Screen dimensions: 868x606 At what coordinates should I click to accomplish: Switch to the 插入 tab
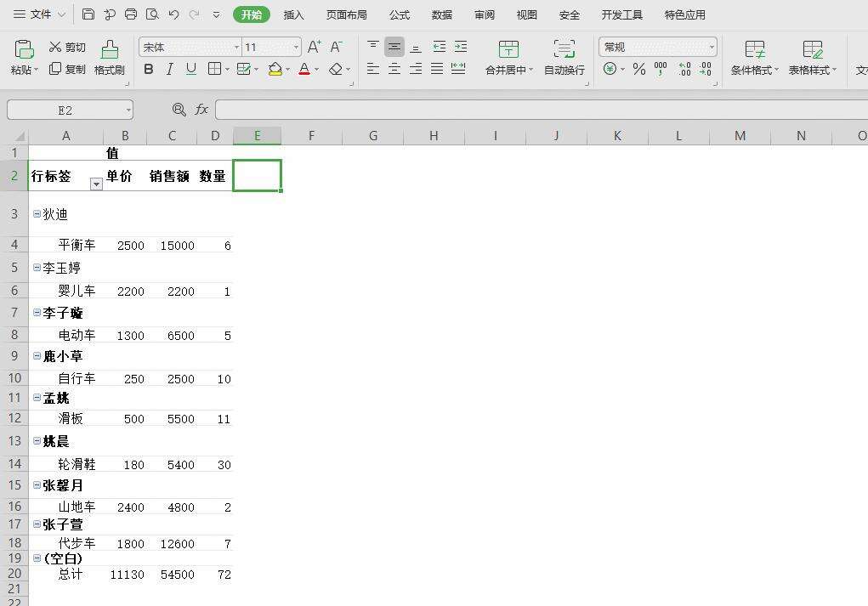[x=293, y=15]
